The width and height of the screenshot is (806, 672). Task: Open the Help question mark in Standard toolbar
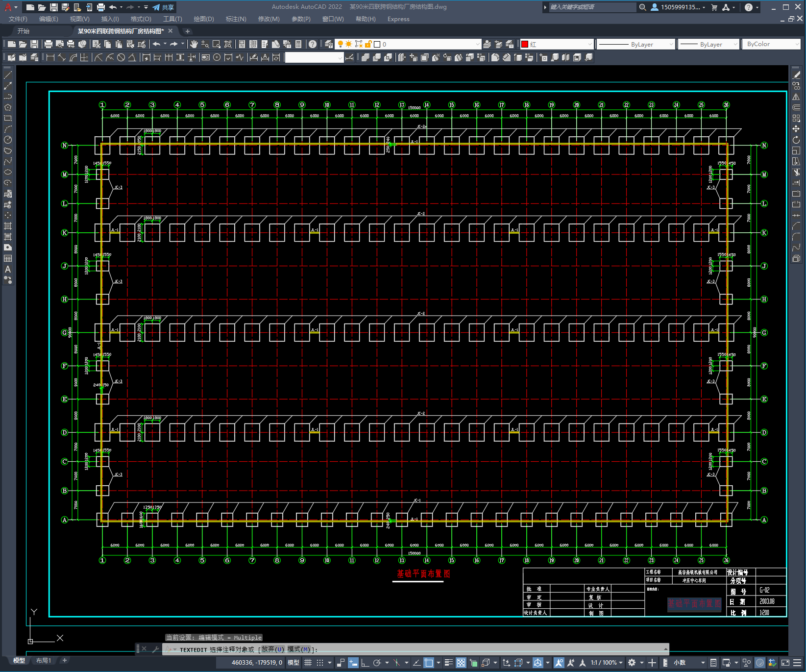pos(313,44)
